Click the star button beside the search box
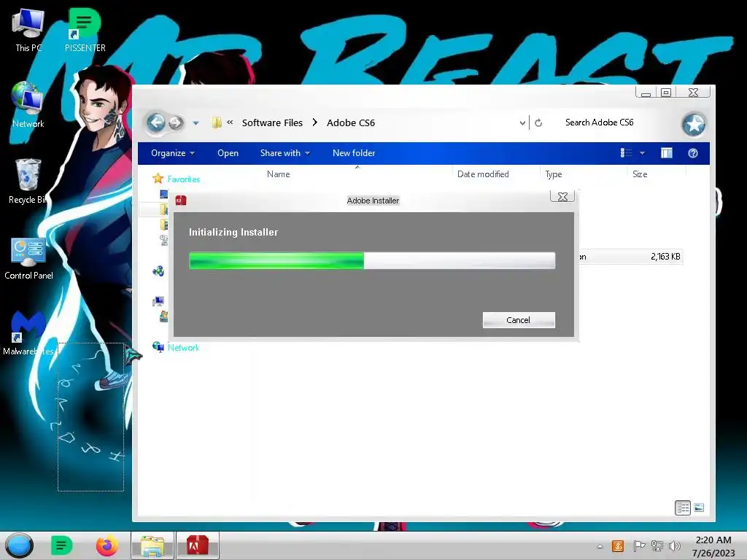This screenshot has width=747, height=560. [x=694, y=124]
